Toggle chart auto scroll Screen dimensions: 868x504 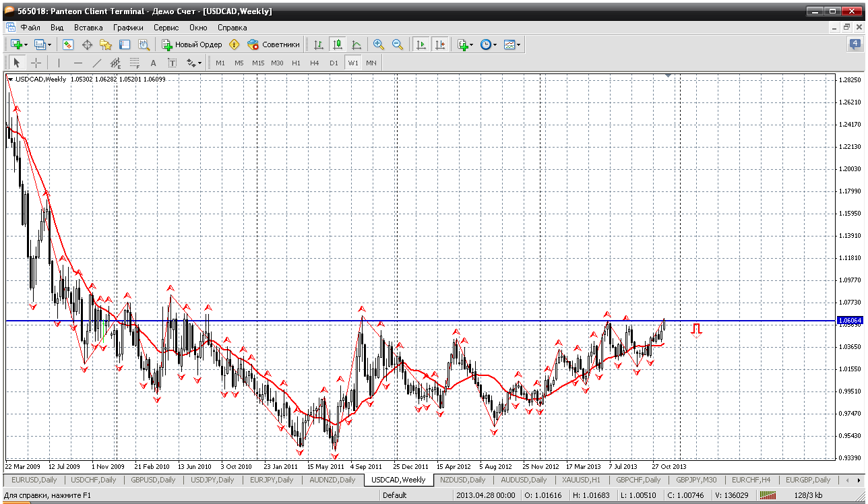[421, 44]
